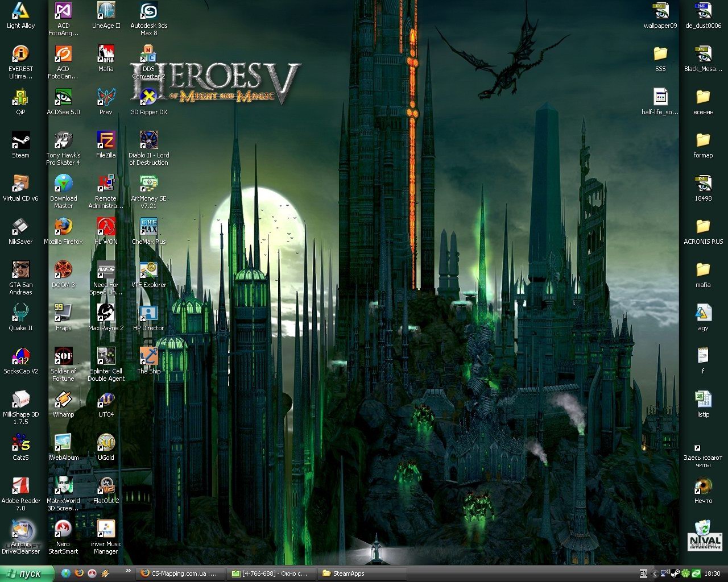The width and height of the screenshot is (728, 582).
Task: Launch DOOM 3 from desktop
Action: [63, 271]
